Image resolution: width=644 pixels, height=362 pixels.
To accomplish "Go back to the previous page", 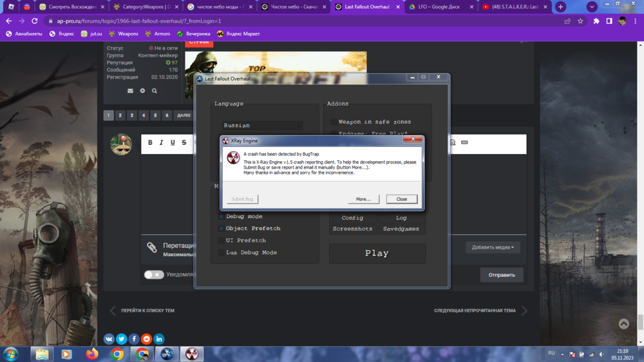I will [x=8, y=21].
